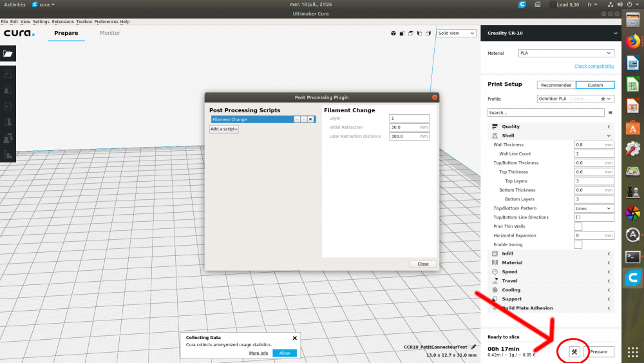Open the Material PLA dropdown
The width and height of the screenshot is (644, 363).
566,53
